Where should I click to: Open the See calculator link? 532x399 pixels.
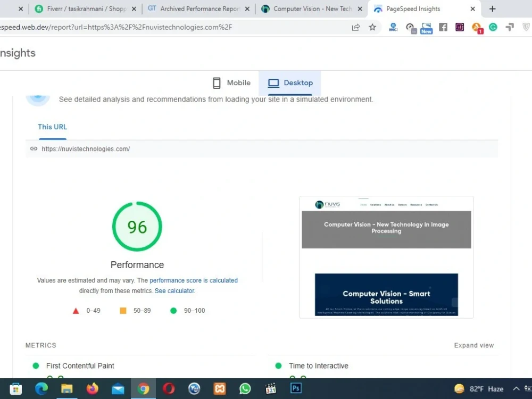pyautogui.click(x=174, y=291)
